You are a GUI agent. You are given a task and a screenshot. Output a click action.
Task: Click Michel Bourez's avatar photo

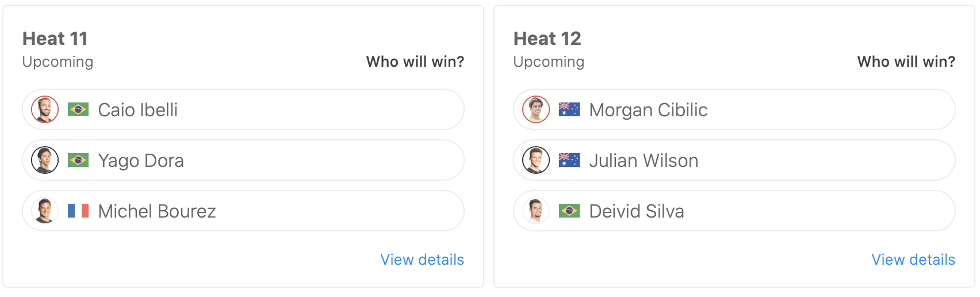[x=45, y=211]
